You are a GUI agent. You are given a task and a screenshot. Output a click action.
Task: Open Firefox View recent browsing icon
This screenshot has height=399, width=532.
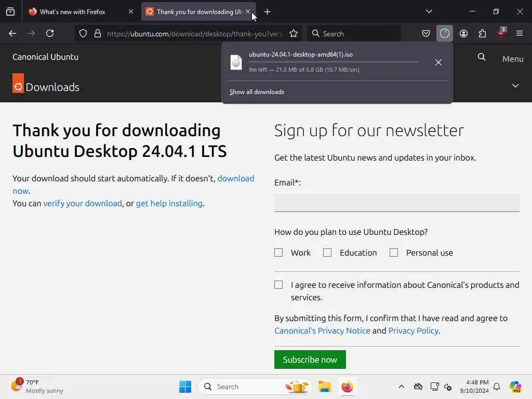(10, 12)
